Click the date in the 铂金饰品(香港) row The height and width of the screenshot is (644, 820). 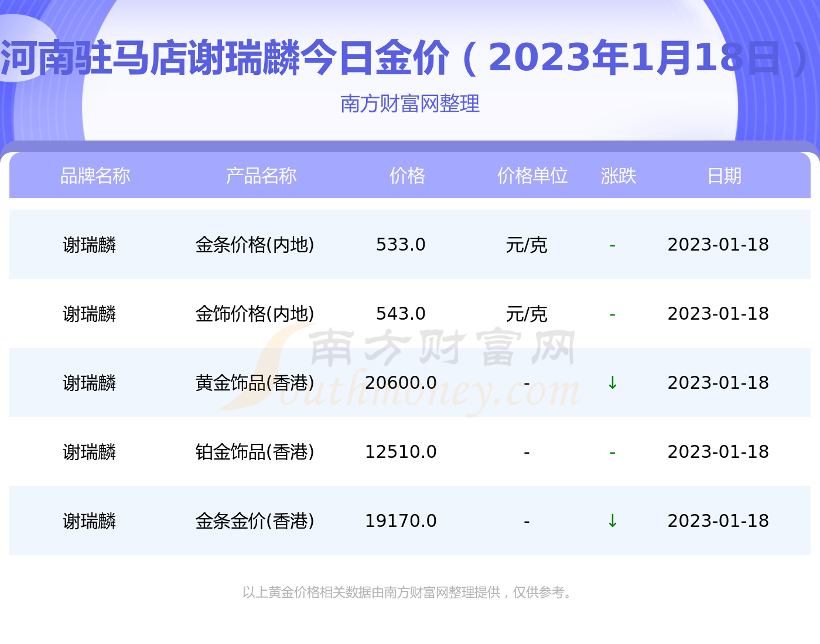pos(718,452)
